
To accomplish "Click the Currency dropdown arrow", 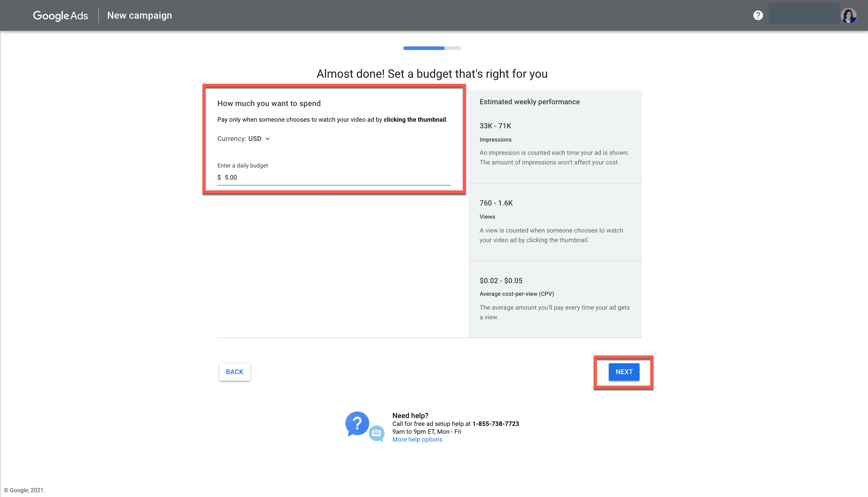I will pyautogui.click(x=268, y=139).
